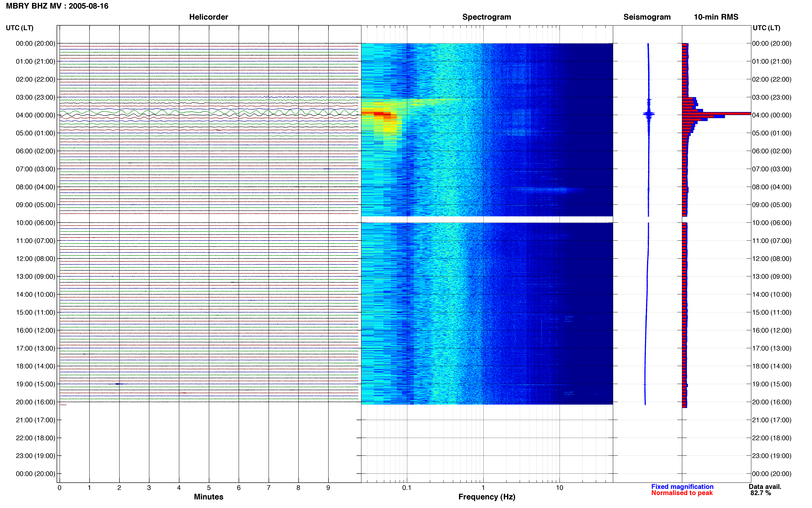
Task: Select the Minutes axis label
Action: (209, 497)
